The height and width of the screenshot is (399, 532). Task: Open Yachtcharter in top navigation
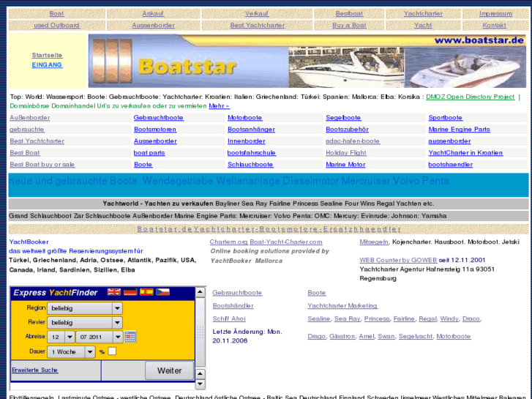[423, 14]
